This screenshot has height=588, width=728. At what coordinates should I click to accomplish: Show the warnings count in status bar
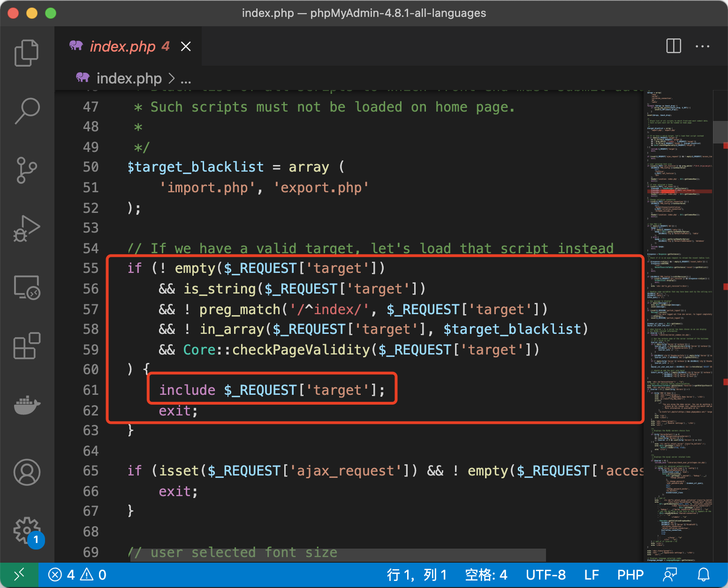[x=94, y=575]
